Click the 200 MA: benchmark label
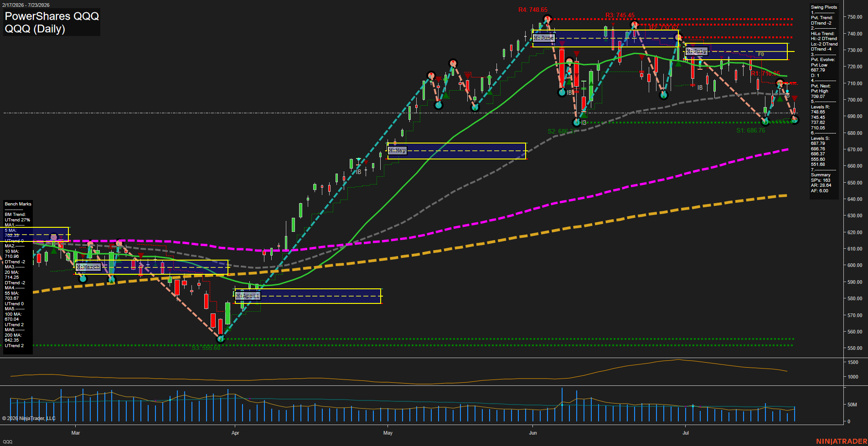 (13, 335)
